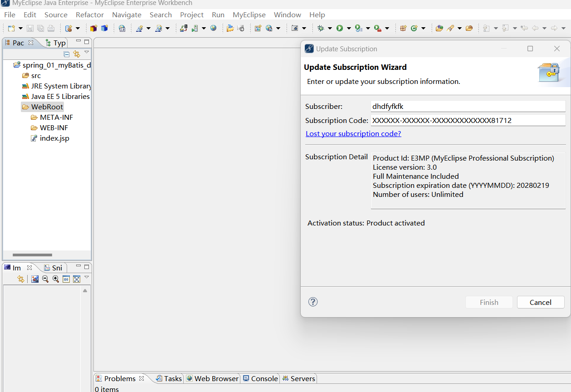Switch to the Tasks tab
This screenshot has width=571, height=392.
[x=169, y=378]
